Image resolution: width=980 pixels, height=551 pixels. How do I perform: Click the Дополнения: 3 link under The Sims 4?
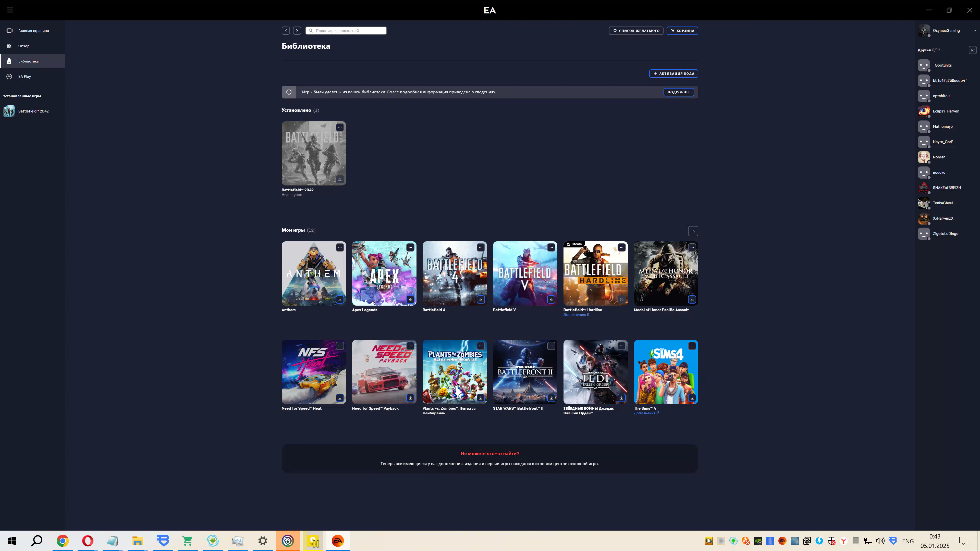click(x=646, y=413)
